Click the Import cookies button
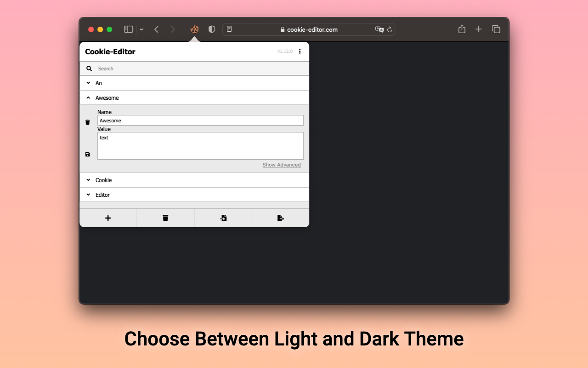 pos(223,218)
